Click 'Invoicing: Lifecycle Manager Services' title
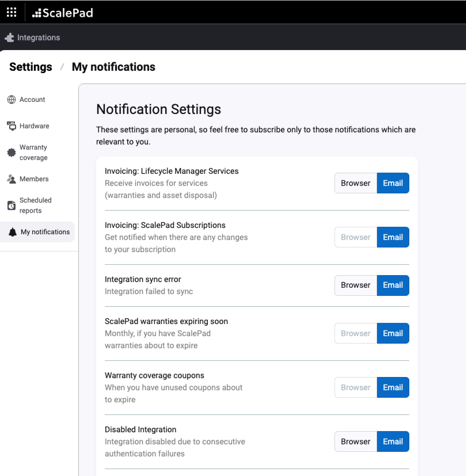The height and width of the screenshot is (476, 466). (x=172, y=171)
